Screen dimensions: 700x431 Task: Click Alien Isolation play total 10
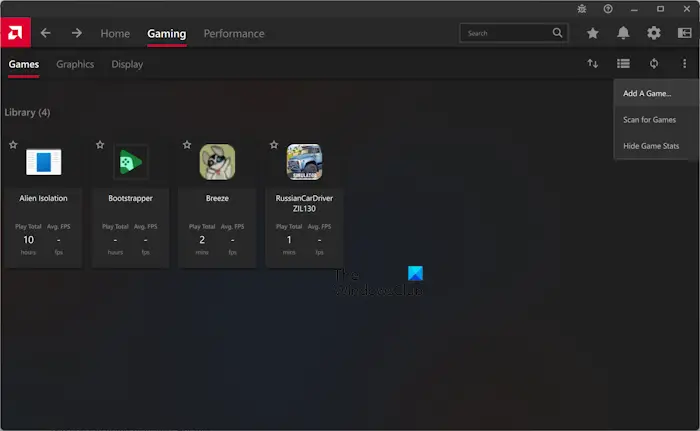click(x=29, y=240)
